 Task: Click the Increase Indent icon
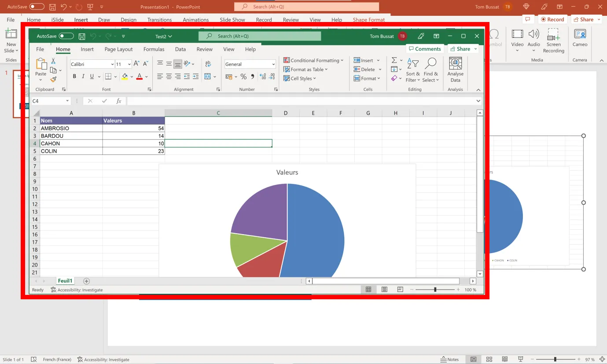pos(196,77)
